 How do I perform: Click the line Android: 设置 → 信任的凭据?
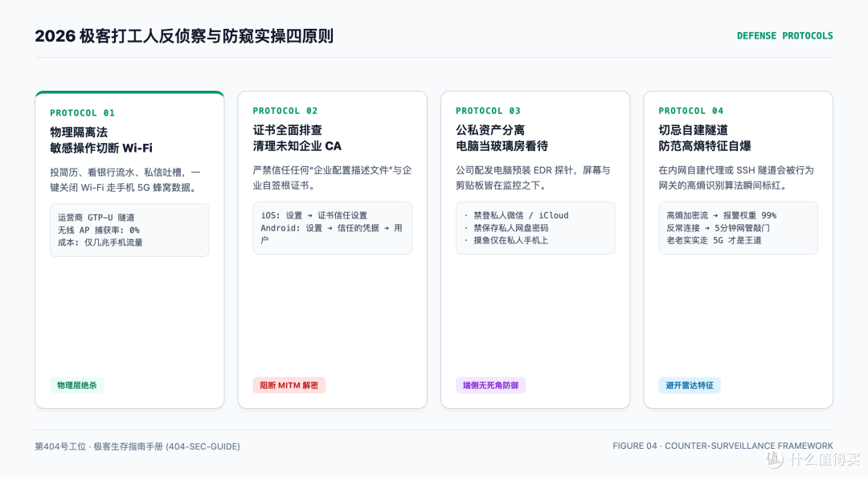(x=332, y=234)
